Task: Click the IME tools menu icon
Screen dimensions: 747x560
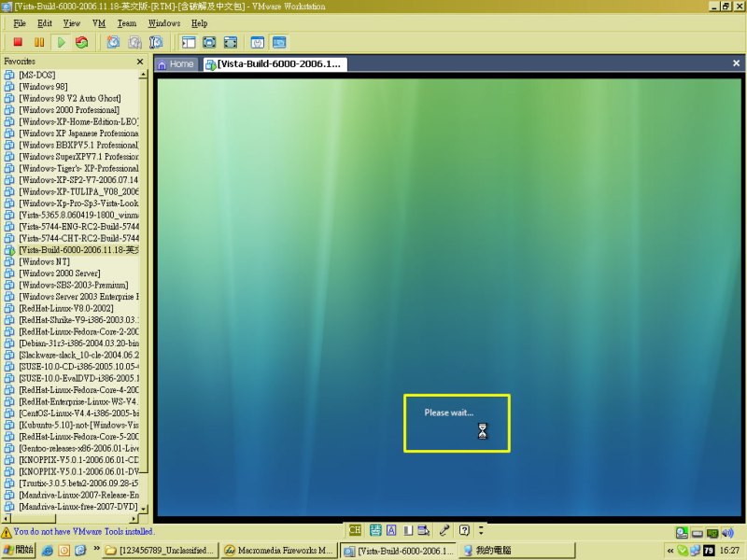Action: click(x=423, y=530)
